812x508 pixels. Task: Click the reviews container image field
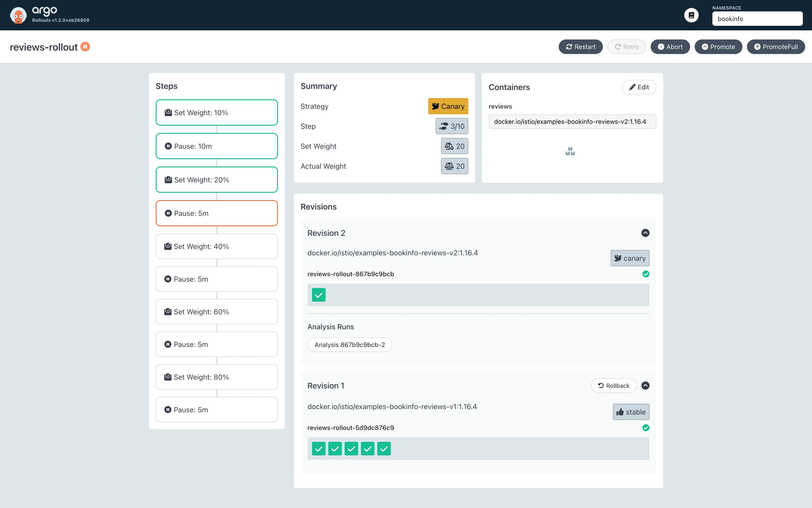[572, 122]
